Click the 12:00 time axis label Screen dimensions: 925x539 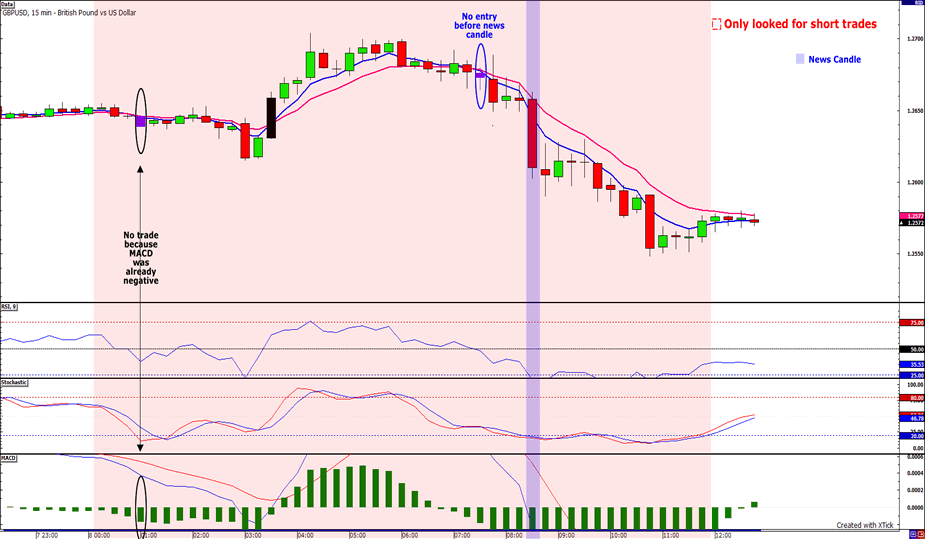click(722, 535)
